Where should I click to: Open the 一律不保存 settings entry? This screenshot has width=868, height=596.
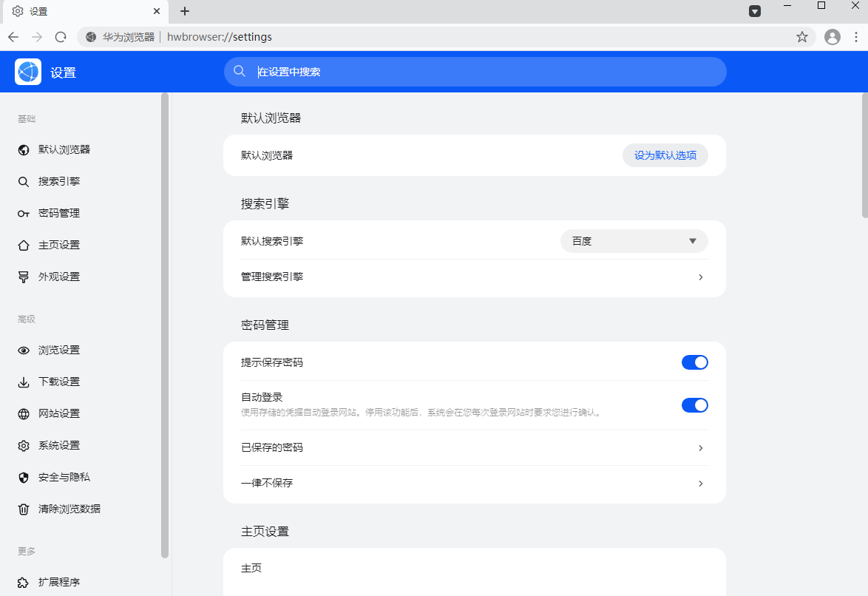coord(699,483)
